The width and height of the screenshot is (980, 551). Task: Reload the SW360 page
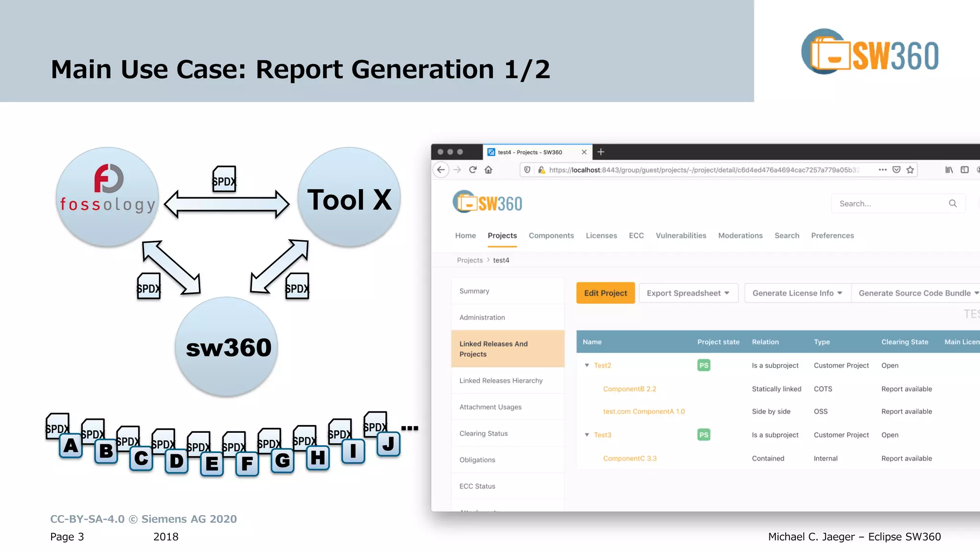[x=473, y=170]
